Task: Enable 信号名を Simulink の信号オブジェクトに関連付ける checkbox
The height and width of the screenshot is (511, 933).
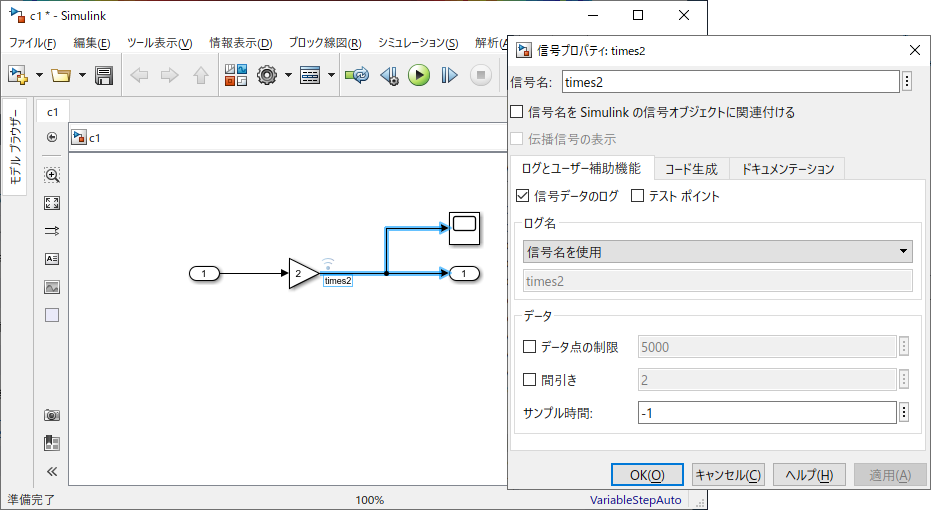Action: click(x=517, y=112)
